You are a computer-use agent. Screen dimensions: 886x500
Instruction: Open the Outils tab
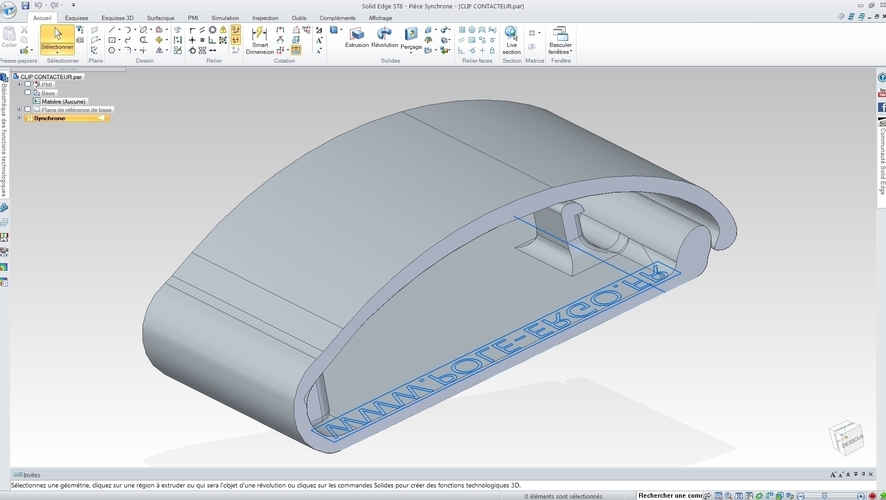tap(299, 18)
